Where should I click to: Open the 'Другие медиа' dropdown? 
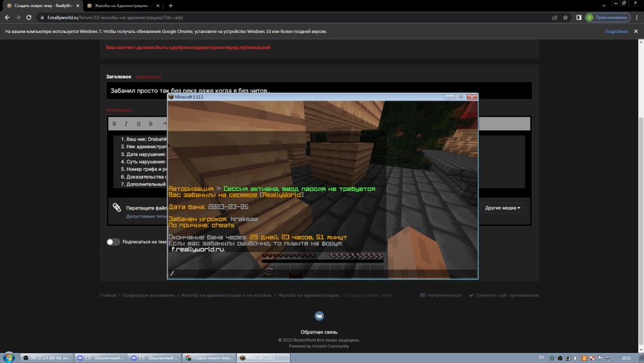[x=502, y=208]
